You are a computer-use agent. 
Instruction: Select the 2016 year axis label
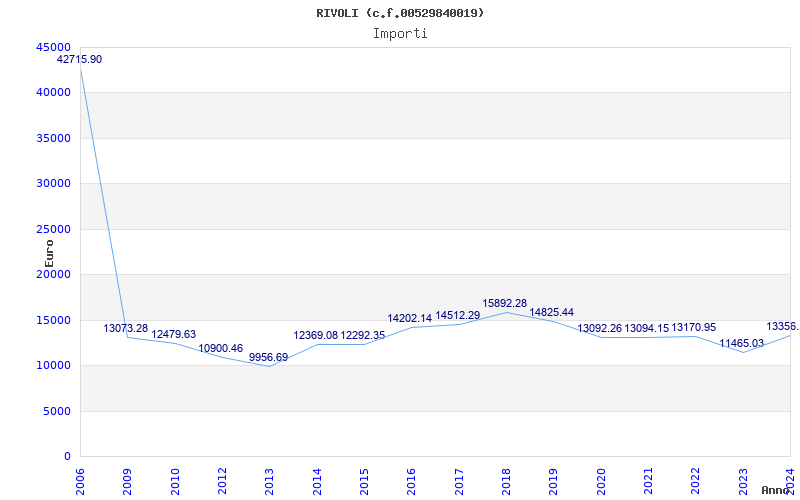coord(412,482)
